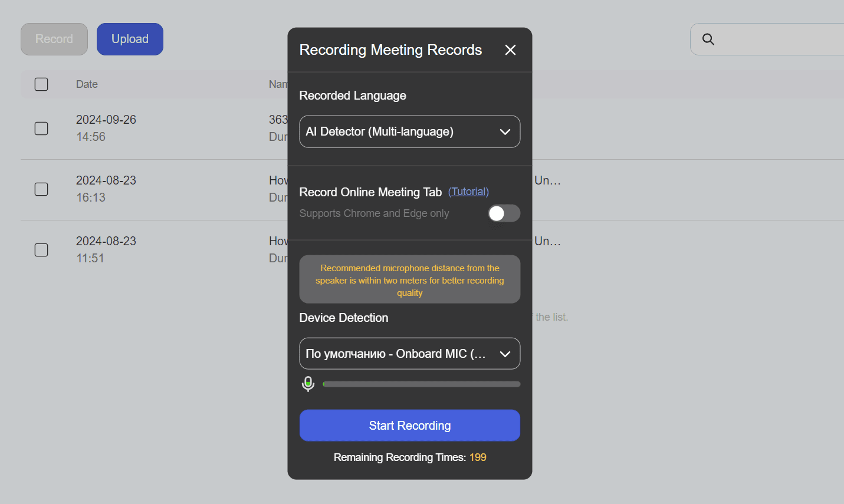Click the microphone icon under device selector
Screen dimensions: 844x504
(x=308, y=384)
